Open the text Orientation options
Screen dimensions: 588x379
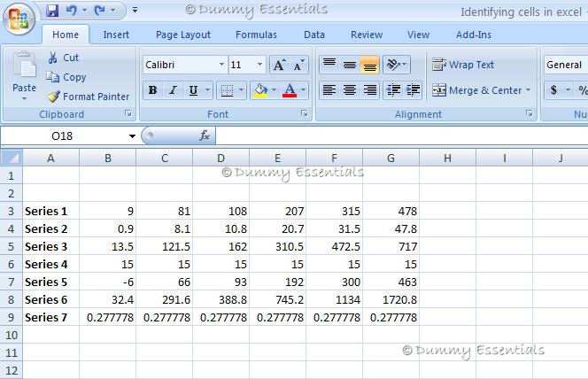pyautogui.click(x=397, y=65)
